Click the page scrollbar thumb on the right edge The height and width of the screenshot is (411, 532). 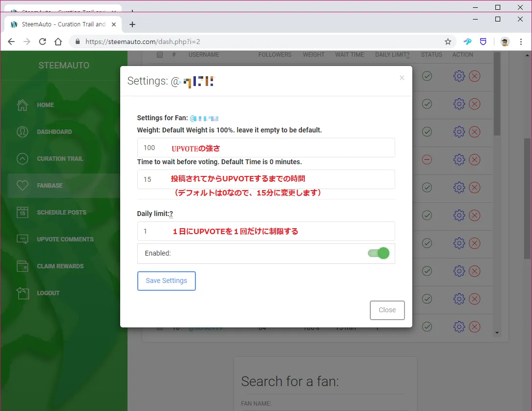pos(528,198)
